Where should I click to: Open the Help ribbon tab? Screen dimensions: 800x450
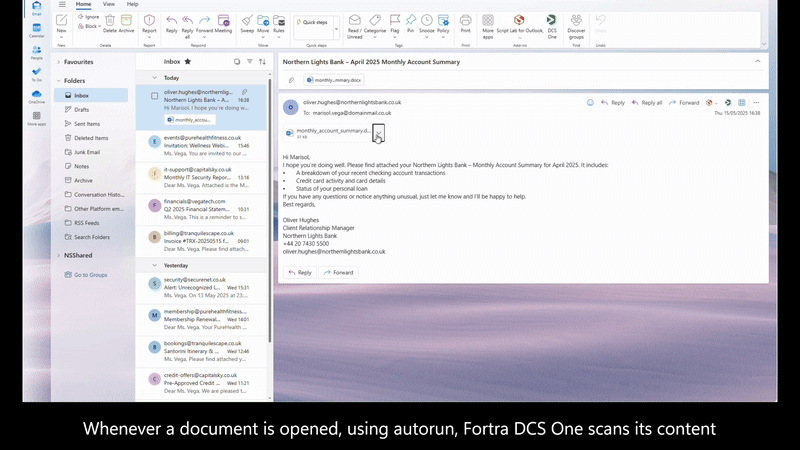click(x=132, y=4)
